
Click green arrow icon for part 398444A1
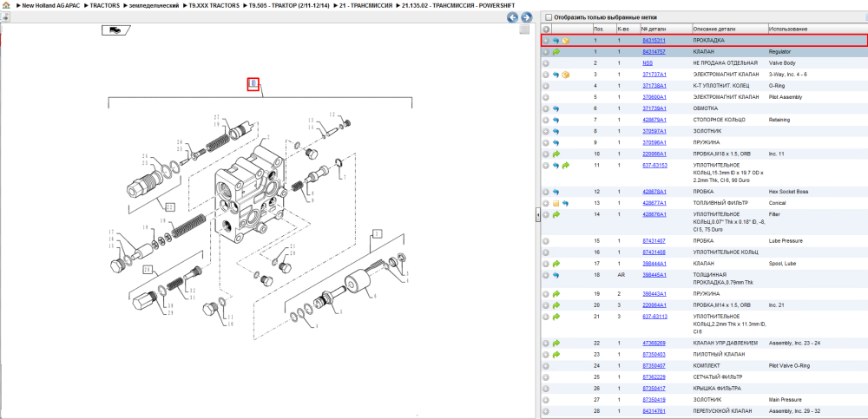pos(556,264)
